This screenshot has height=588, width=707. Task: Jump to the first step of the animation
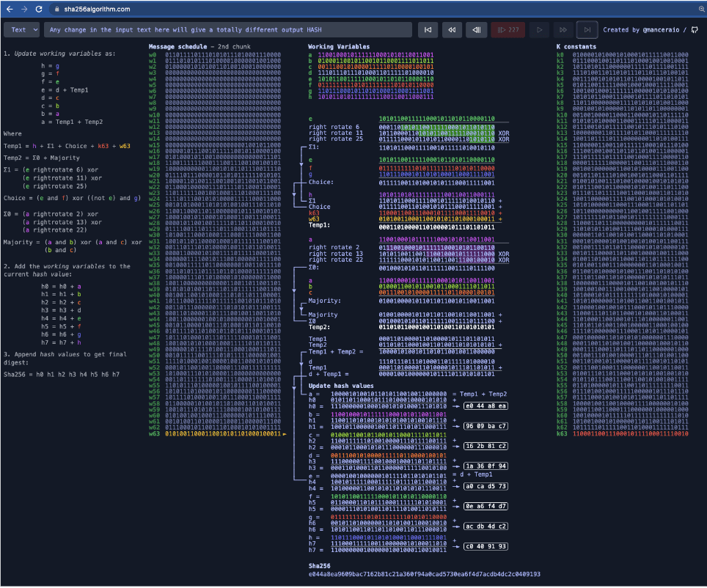pyautogui.click(x=428, y=30)
